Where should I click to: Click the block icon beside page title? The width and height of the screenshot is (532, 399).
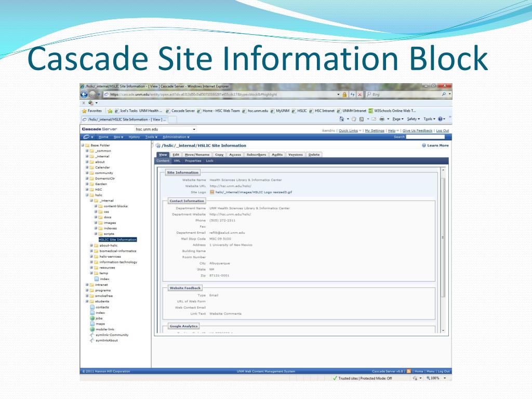pyautogui.click(x=158, y=145)
